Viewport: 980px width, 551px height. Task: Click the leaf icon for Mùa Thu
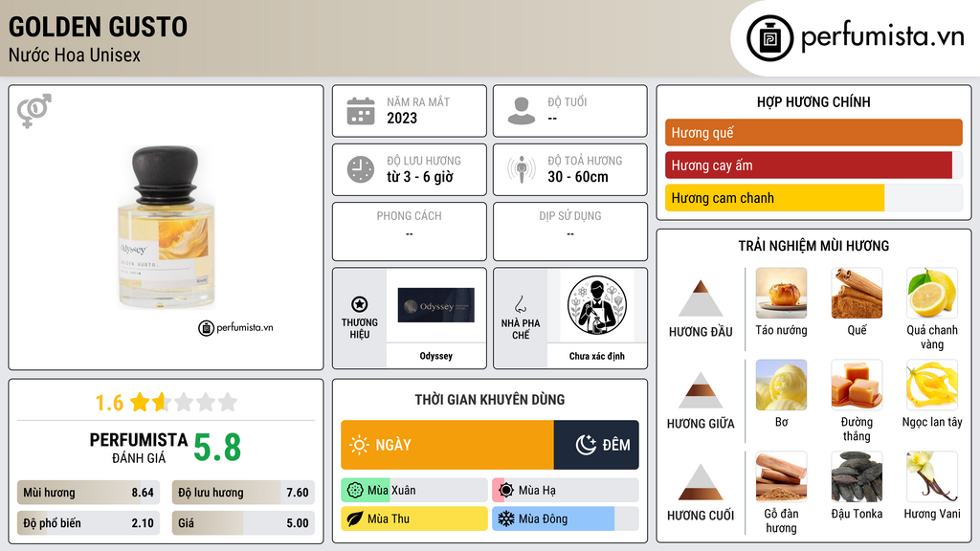point(355,518)
